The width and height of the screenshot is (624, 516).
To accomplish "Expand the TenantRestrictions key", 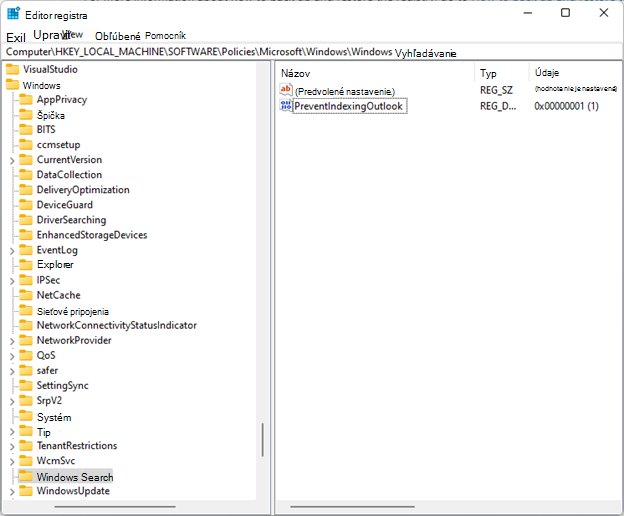I will [12, 446].
